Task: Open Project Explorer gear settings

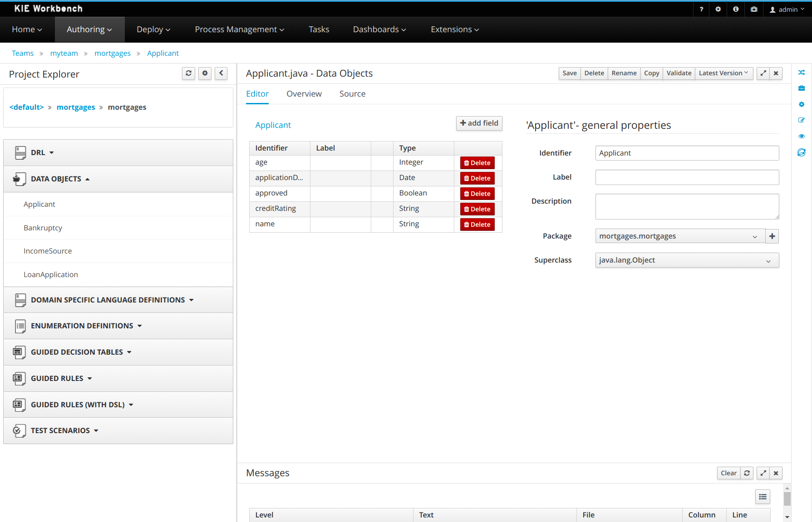Action: [205, 73]
